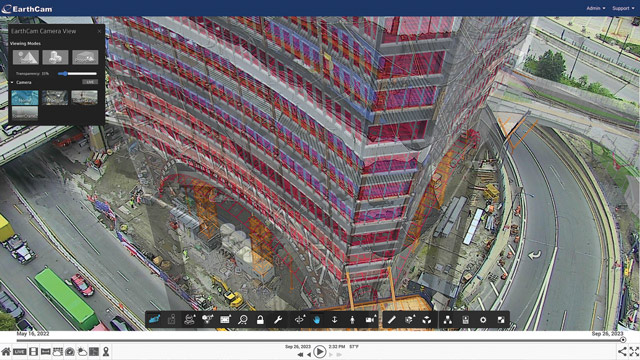Click the rectangular panel icon left of the magnifier
Image resolution: width=640 pixels, height=360 pixels.
tap(225, 320)
